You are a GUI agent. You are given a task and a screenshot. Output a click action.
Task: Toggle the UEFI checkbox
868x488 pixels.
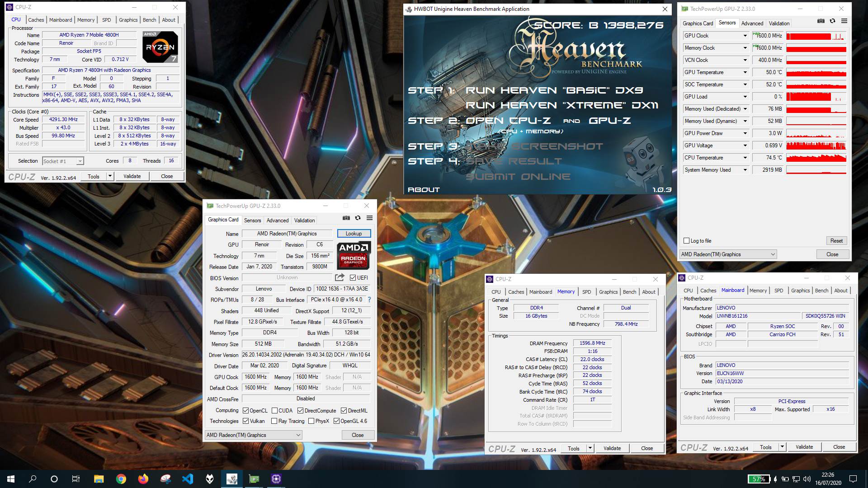pos(353,277)
